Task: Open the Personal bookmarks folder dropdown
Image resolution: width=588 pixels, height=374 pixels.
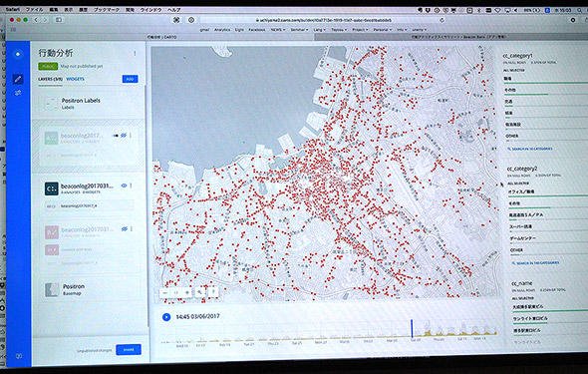Action: 383,29
